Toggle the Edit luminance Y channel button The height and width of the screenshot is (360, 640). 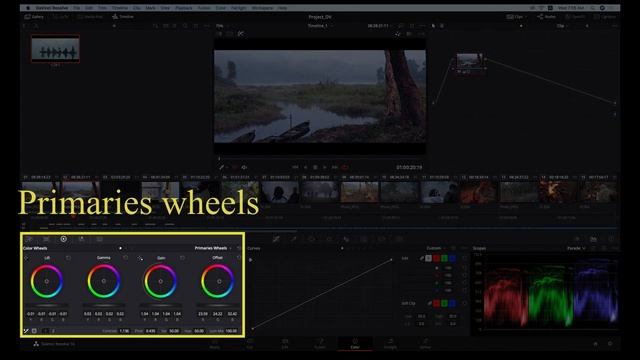tap(428, 258)
